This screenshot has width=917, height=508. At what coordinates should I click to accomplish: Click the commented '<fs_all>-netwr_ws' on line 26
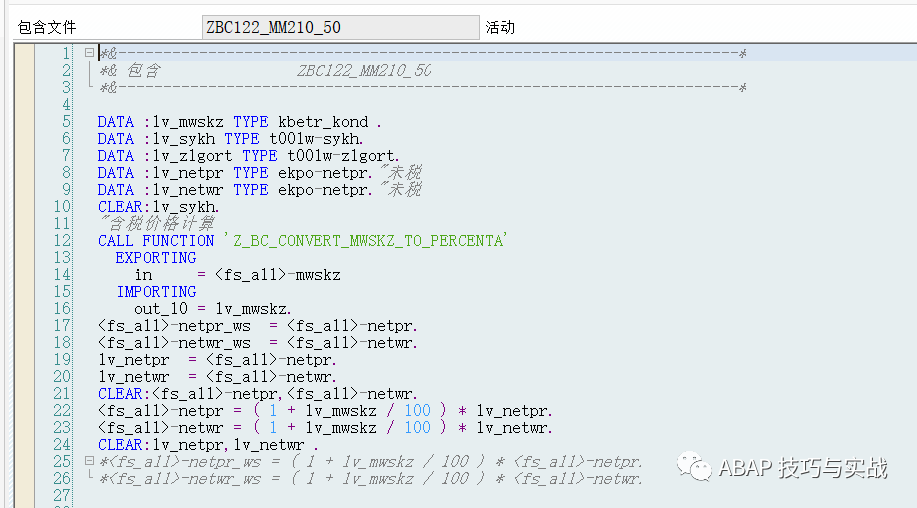coord(185,478)
